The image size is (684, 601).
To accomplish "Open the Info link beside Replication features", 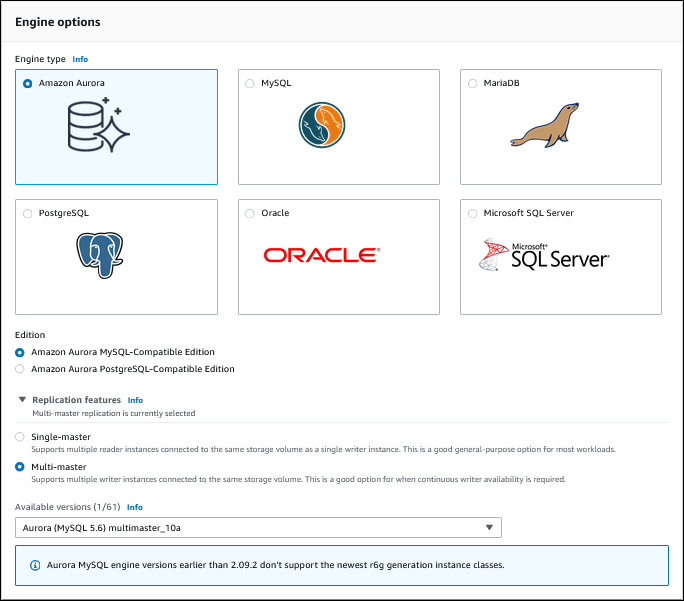I will coord(135,400).
